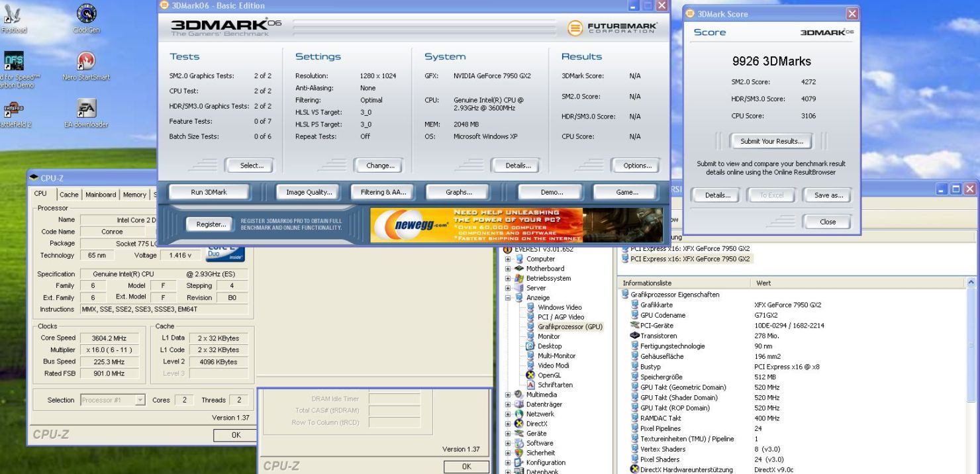Click the Server icon in EVEREST tree
The width and height of the screenshot is (980, 474).
(519, 288)
